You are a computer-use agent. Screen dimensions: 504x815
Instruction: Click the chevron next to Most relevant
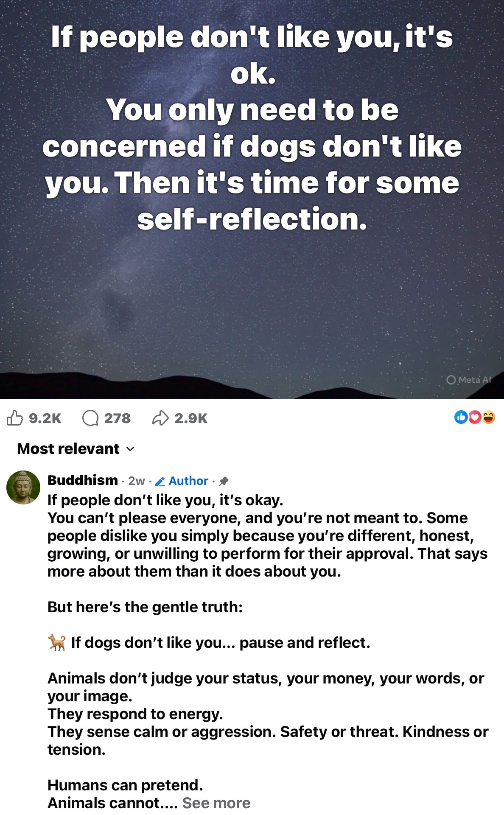[131, 449]
